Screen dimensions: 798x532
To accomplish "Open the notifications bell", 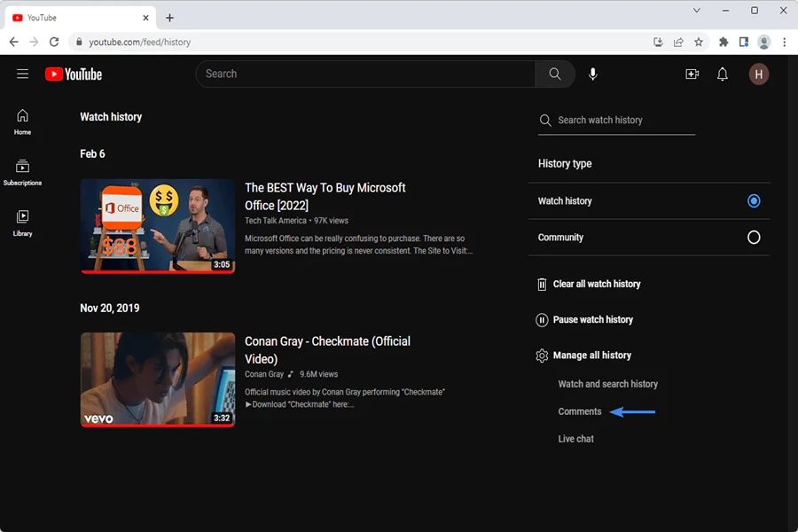I will pyautogui.click(x=722, y=74).
